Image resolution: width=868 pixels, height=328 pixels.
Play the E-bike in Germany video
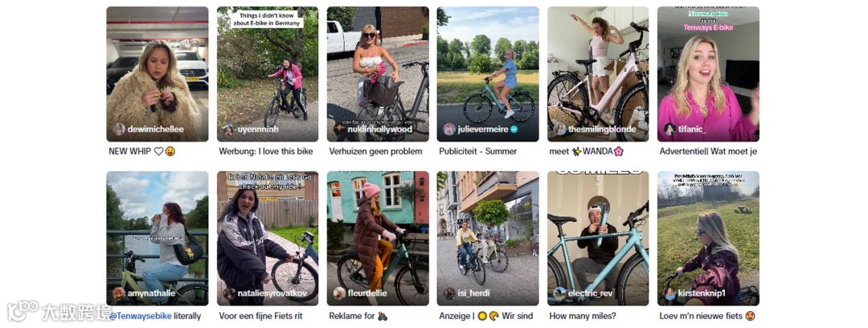(x=268, y=74)
